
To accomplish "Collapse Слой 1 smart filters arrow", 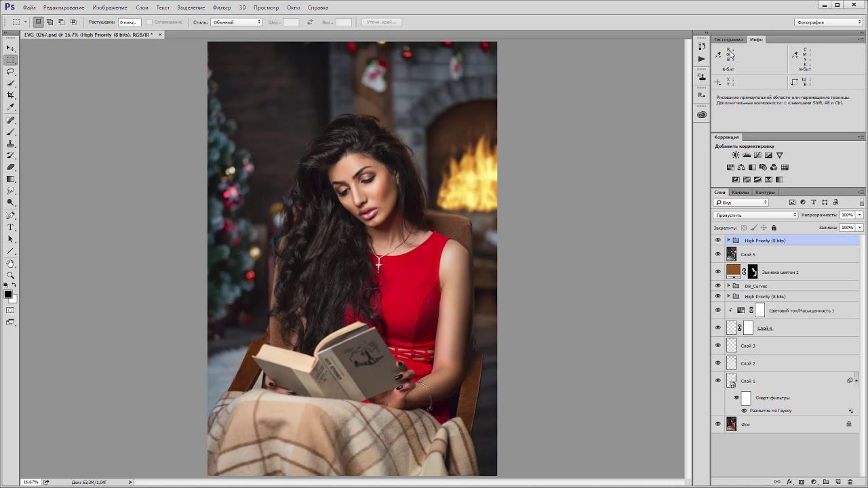I will point(856,380).
